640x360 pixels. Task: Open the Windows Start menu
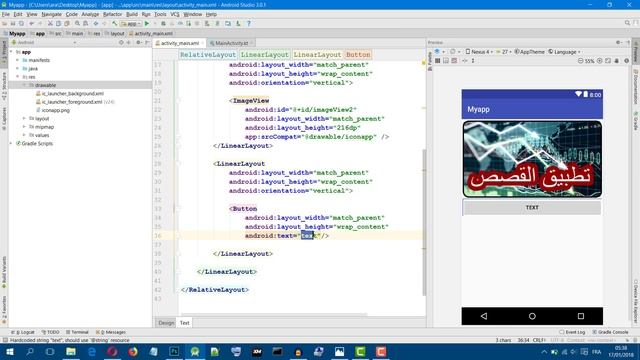[9, 352]
